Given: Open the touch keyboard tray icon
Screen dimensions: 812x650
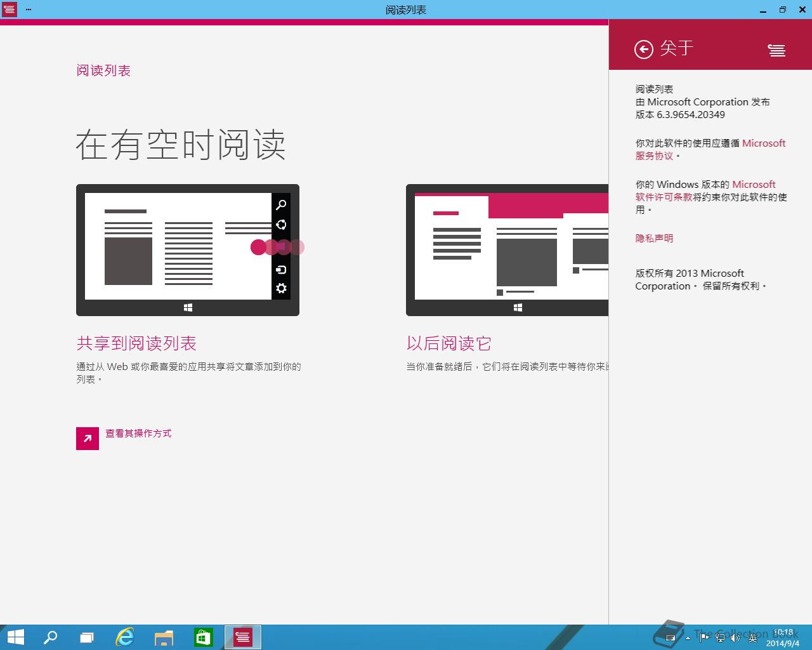Looking at the screenshot, I should 670,638.
